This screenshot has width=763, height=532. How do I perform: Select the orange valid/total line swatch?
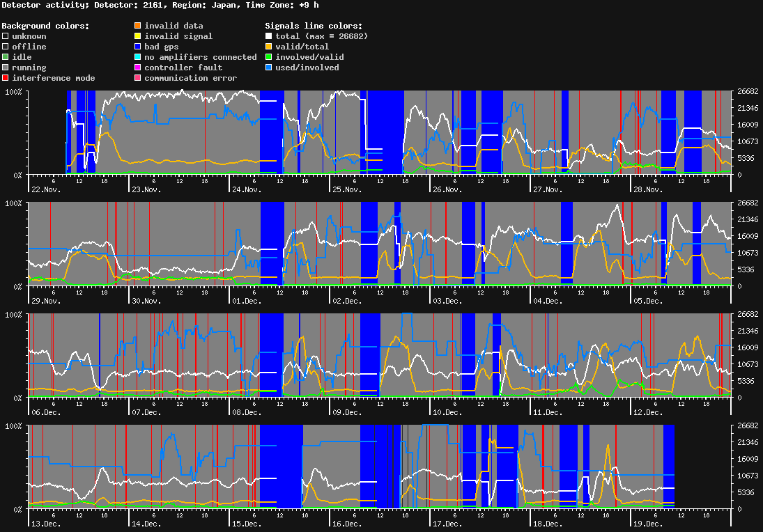pyautogui.click(x=269, y=47)
